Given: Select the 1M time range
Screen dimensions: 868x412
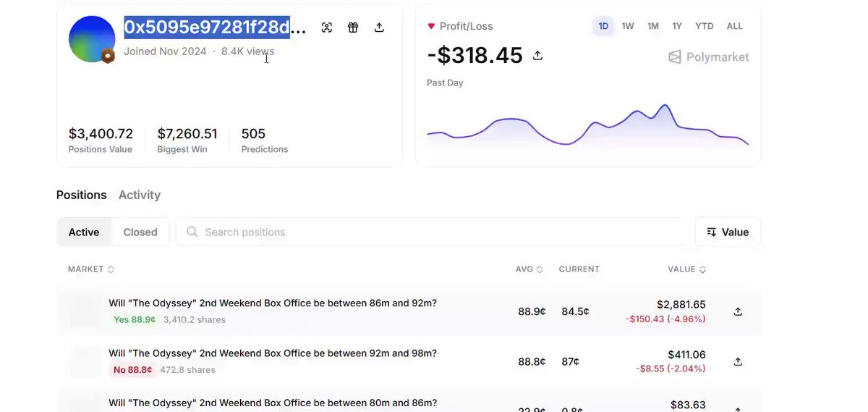Looking at the screenshot, I should [x=653, y=26].
